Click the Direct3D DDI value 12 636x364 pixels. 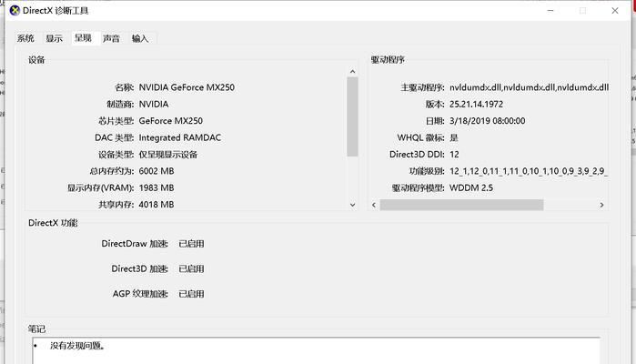pos(454,154)
